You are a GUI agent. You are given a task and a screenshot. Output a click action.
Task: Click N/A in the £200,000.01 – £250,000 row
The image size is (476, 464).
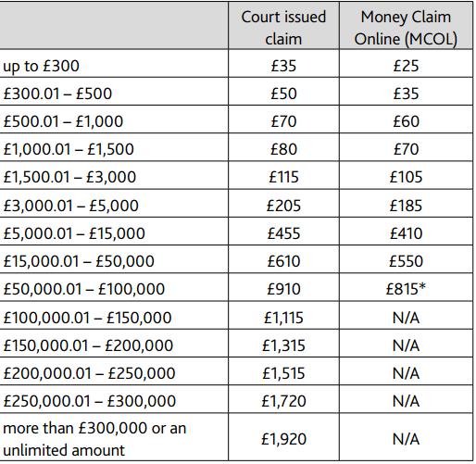pos(406,373)
